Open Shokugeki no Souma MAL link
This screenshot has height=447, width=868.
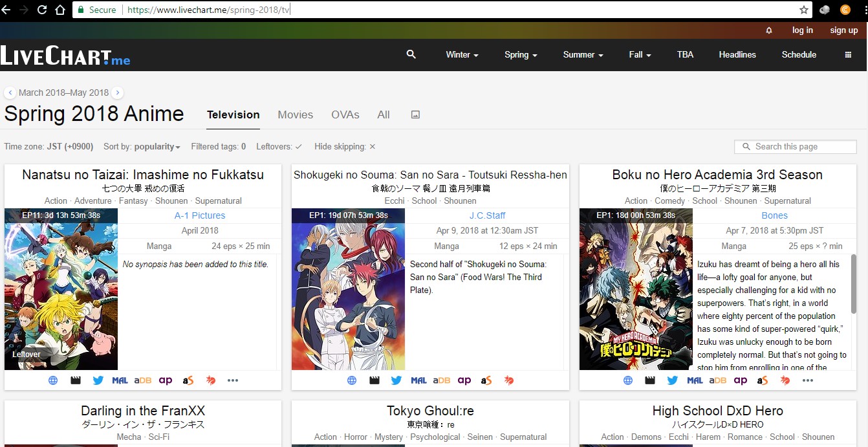pos(418,380)
